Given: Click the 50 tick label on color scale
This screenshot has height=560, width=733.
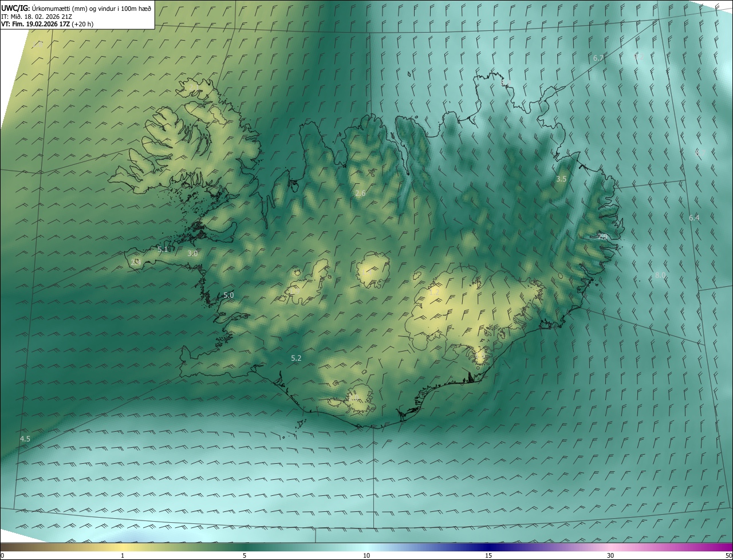Looking at the screenshot, I should tap(728, 555).
